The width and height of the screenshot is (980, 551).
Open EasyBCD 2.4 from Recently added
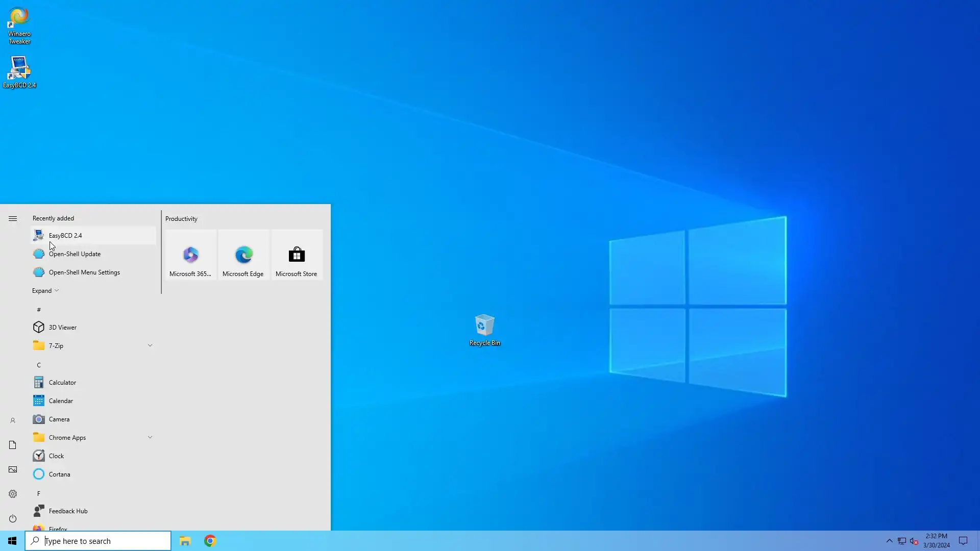(x=65, y=236)
